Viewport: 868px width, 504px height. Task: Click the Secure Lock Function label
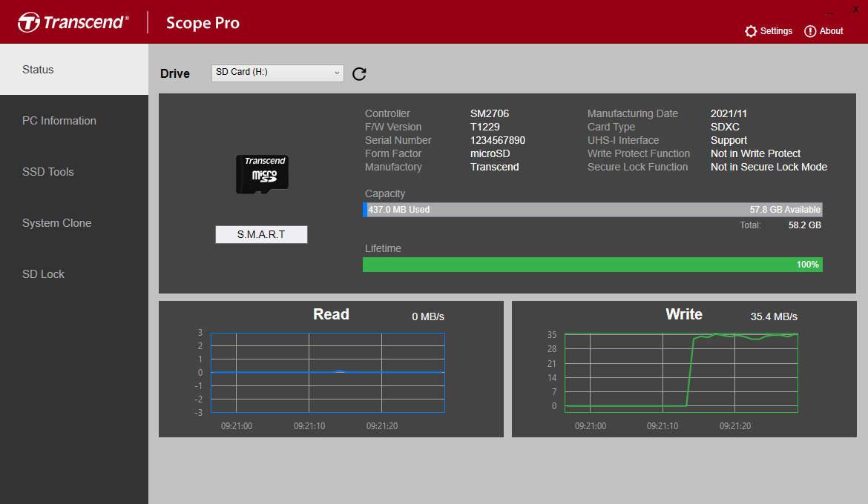(637, 167)
